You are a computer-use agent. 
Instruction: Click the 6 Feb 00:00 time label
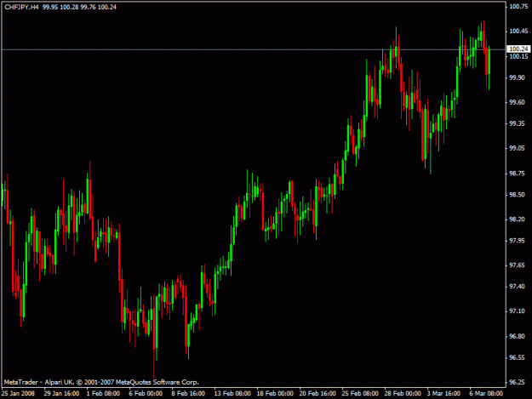click(146, 393)
